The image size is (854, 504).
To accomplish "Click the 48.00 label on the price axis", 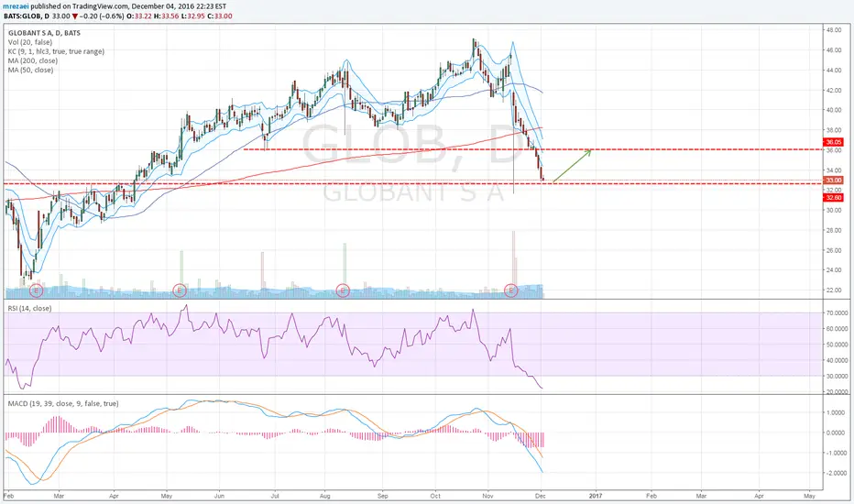I will (x=834, y=30).
